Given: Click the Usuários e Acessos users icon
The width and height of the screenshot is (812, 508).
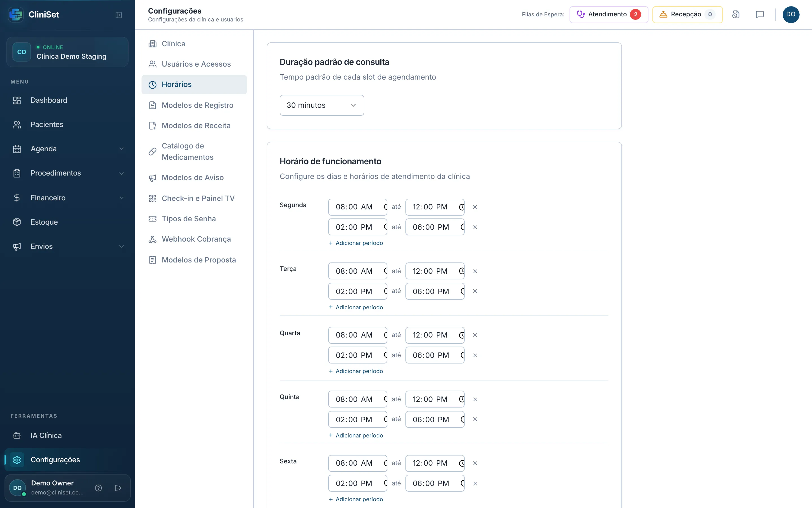Looking at the screenshot, I should coord(152,64).
